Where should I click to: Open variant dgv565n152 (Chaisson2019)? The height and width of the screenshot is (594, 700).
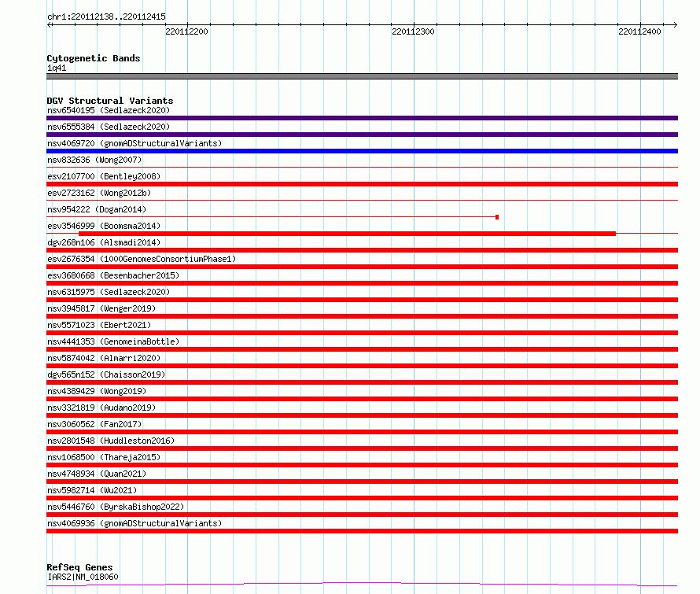pos(106,374)
